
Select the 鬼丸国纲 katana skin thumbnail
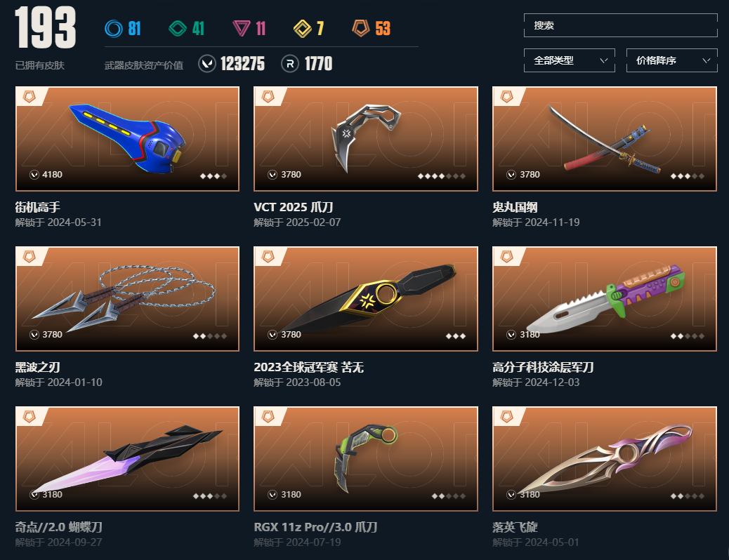pyautogui.click(x=605, y=138)
